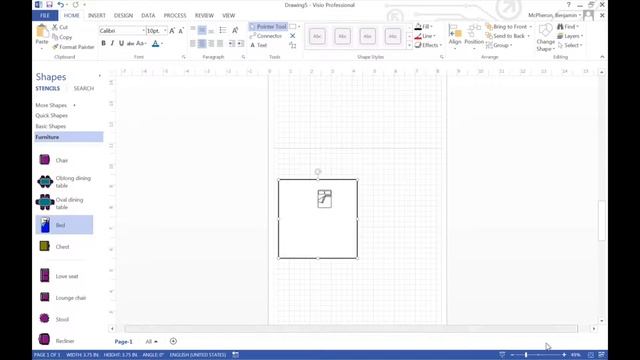640x360 pixels.
Task: Click the horizontal scrollbar
Action: pyautogui.click(x=351, y=329)
